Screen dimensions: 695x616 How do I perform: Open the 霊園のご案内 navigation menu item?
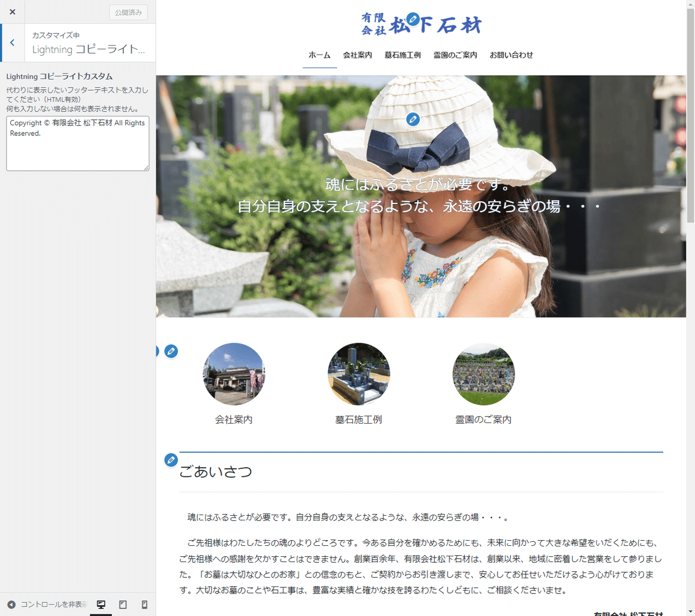click(x=455, y=55)
